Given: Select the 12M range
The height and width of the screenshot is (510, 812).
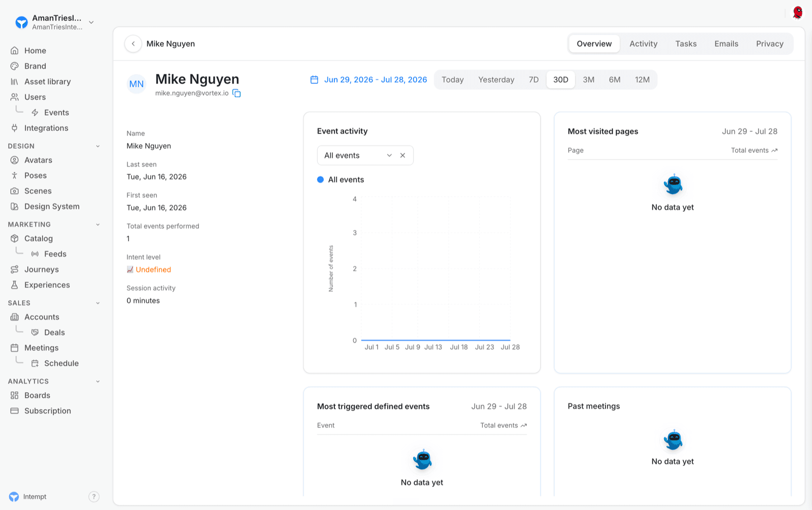Looking at the screenshot, I should [x=642, y=80].
